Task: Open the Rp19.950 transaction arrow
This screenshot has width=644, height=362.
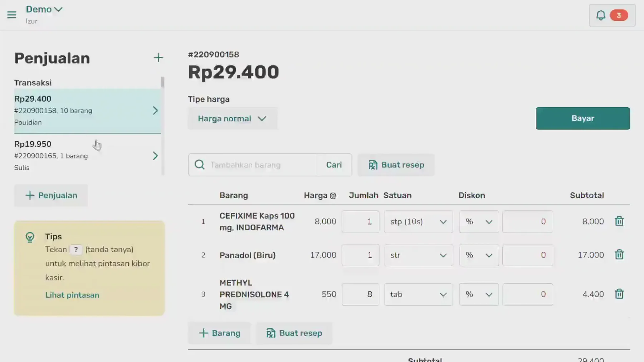Action: tap(155, 156)
